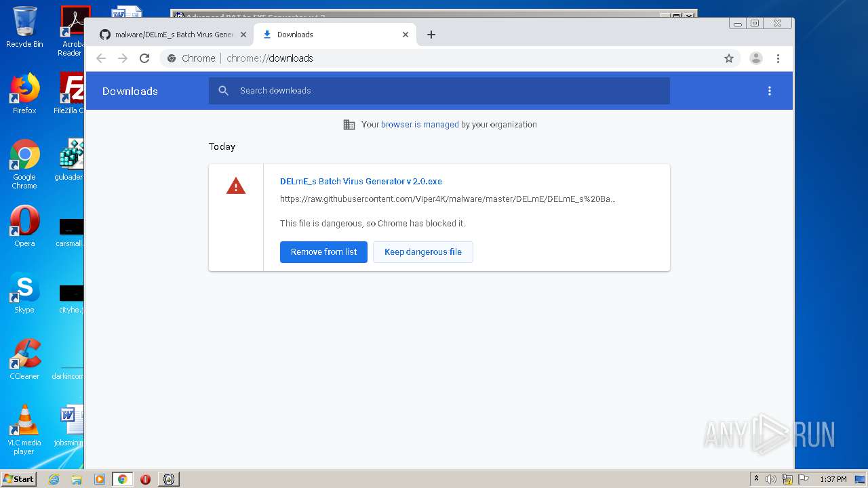Click the managed organization building icon
The width and height of the screenshot is (868, 488).
349,125
